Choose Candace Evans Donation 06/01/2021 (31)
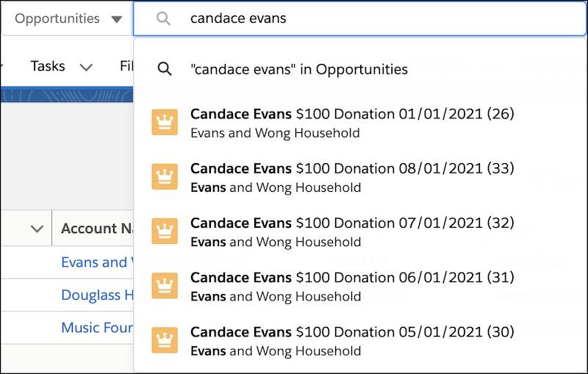 click(360, 286)
